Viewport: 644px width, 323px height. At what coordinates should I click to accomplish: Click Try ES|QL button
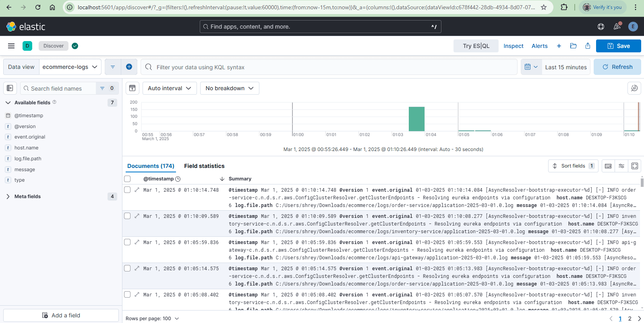476,46
